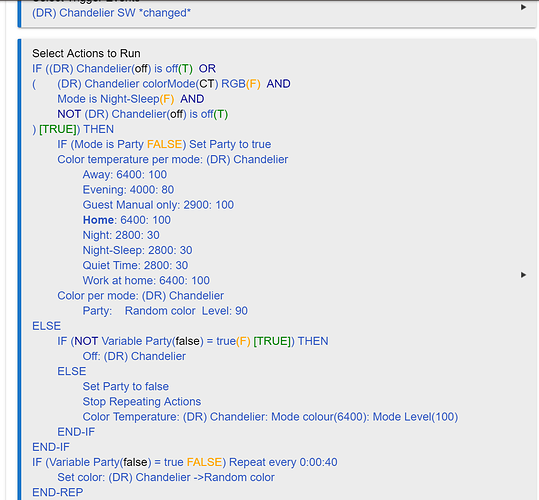Select the 'Evening: 4000: 80' row
Screen dimensions: 539x500
128,190
